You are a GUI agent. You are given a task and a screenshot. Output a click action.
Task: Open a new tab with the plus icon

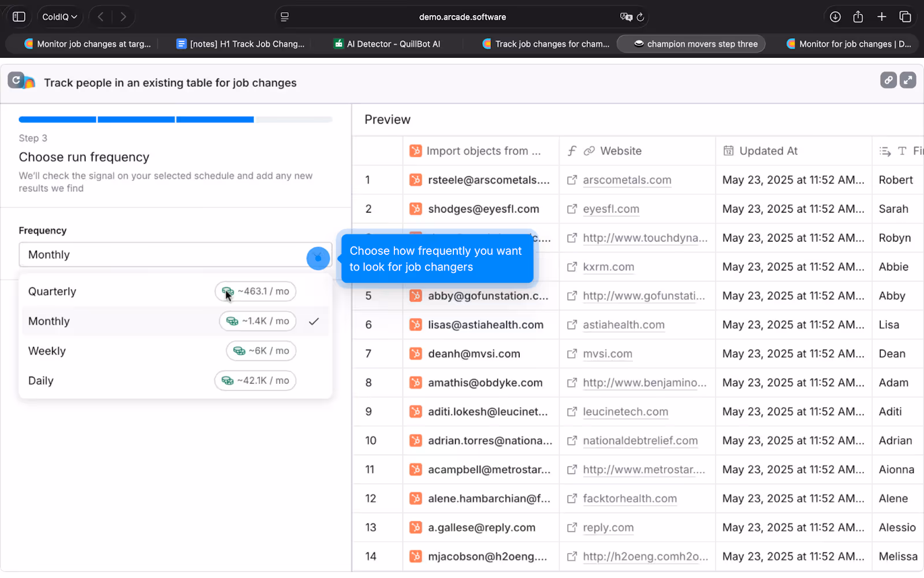882,17
